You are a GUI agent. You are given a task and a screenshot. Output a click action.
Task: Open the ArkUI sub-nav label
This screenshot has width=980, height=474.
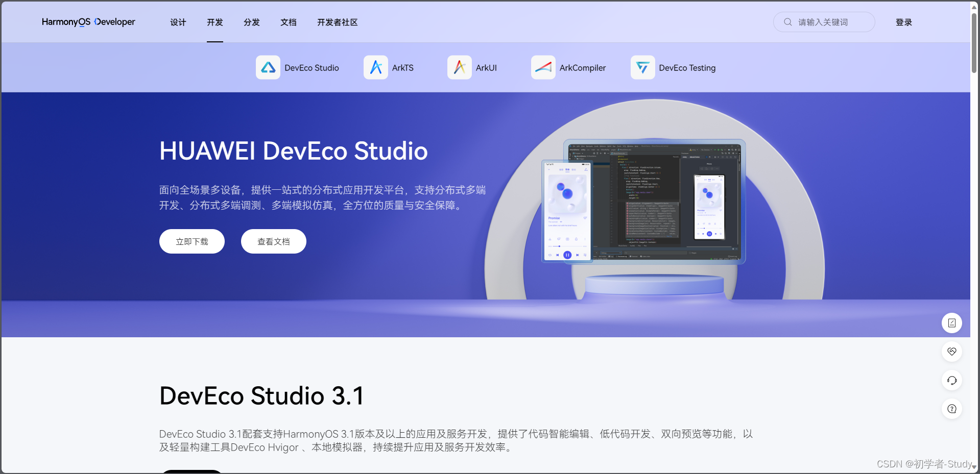[x=486, y=68]
